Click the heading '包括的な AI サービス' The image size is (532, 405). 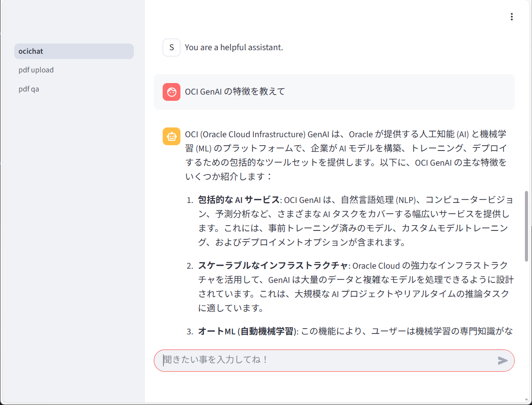[239, 200]
